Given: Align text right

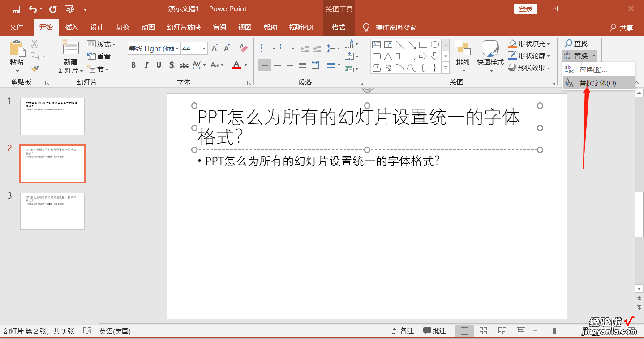Looking at the screenshot, I should [x=290, y=65].
